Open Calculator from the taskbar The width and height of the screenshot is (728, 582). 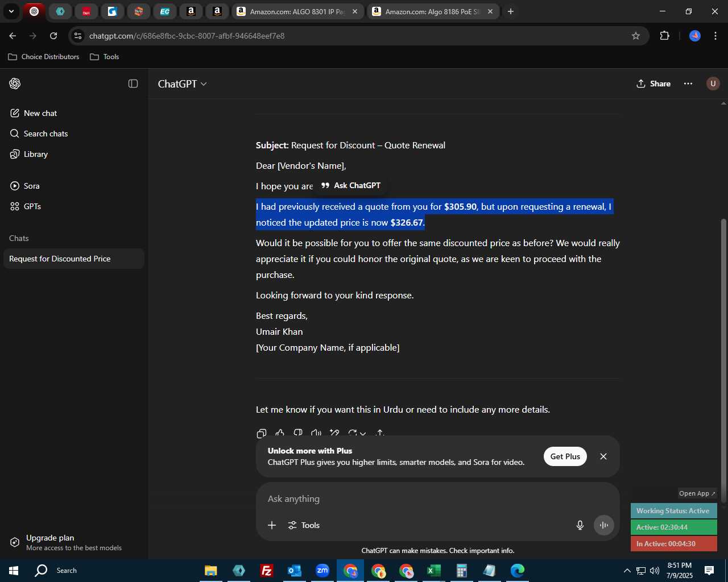point(462,571)
